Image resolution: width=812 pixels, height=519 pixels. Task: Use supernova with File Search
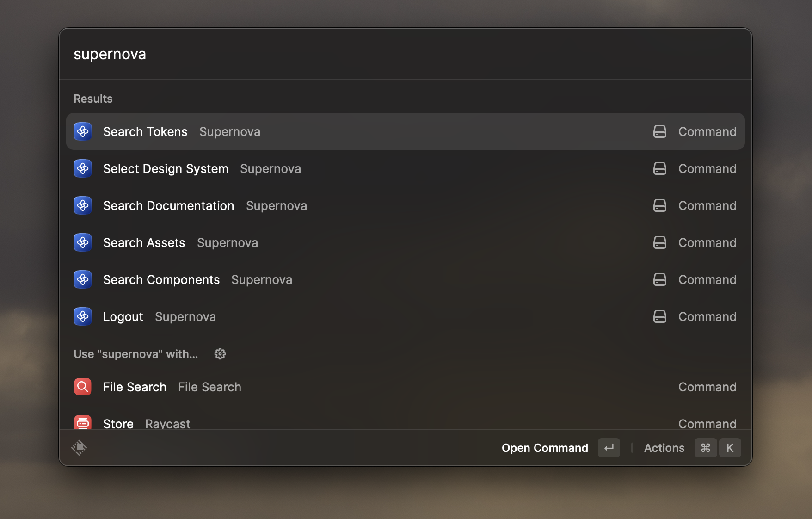(406, 387)
